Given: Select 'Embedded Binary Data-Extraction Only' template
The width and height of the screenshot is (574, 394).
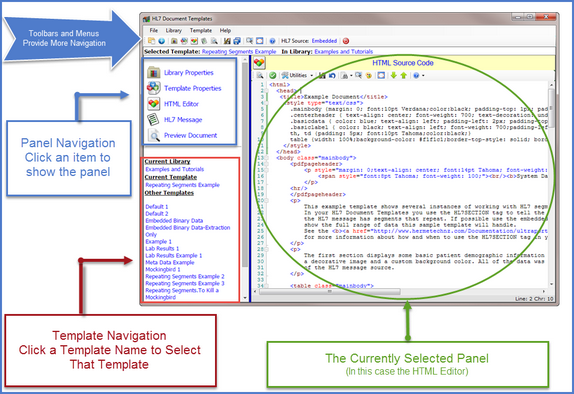Looking at the screenshot, I should click(x=188, y=231).
